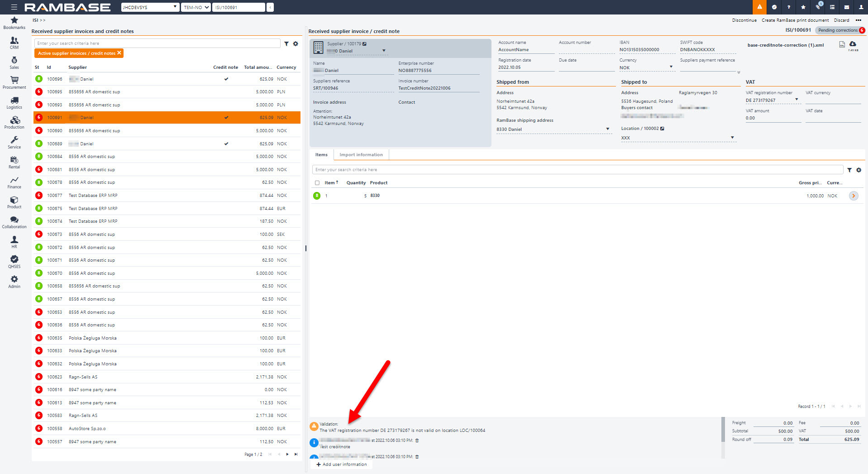This screenshot has width=868, height=474.
Task: Click Create RamBase print document
Action: pos(795,20)
